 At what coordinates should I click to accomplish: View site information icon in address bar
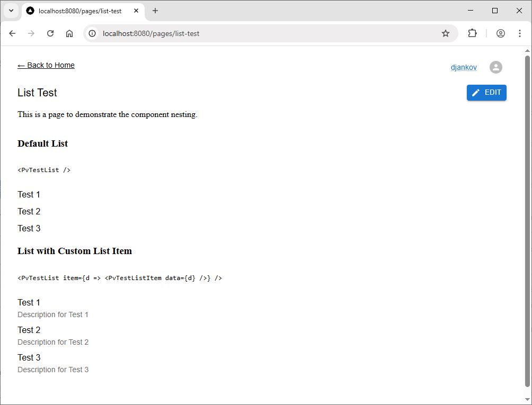(x=92, y=33)
